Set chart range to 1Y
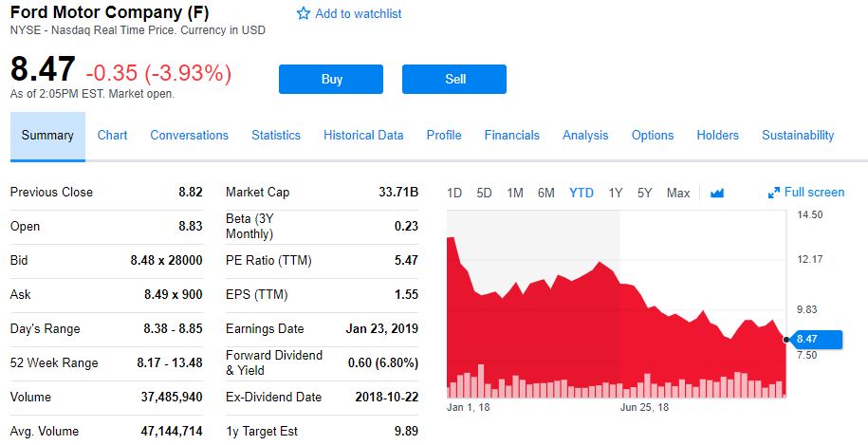 [x=616, y=193]
